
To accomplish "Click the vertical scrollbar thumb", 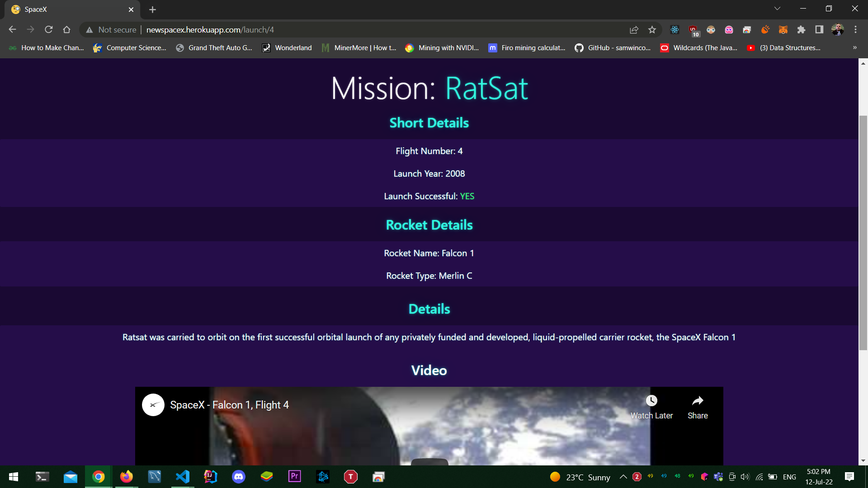I will [x=863, y=233].
